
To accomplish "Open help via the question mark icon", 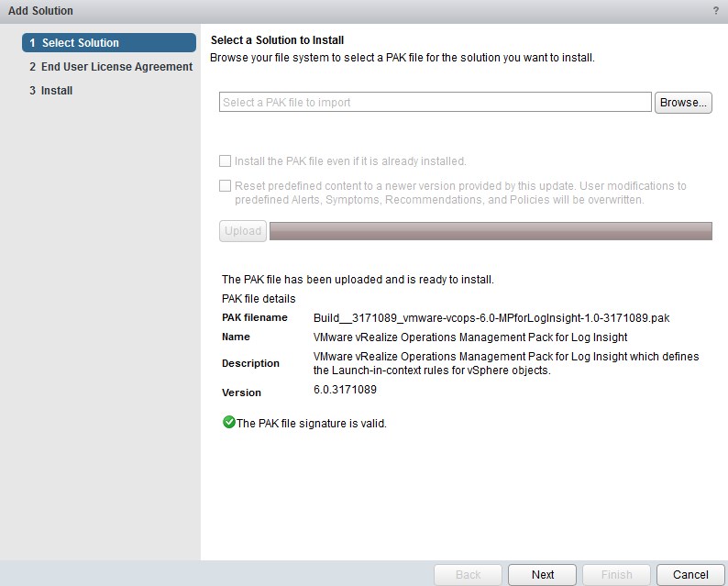I will pyautogui.click(x=715, y=10).
